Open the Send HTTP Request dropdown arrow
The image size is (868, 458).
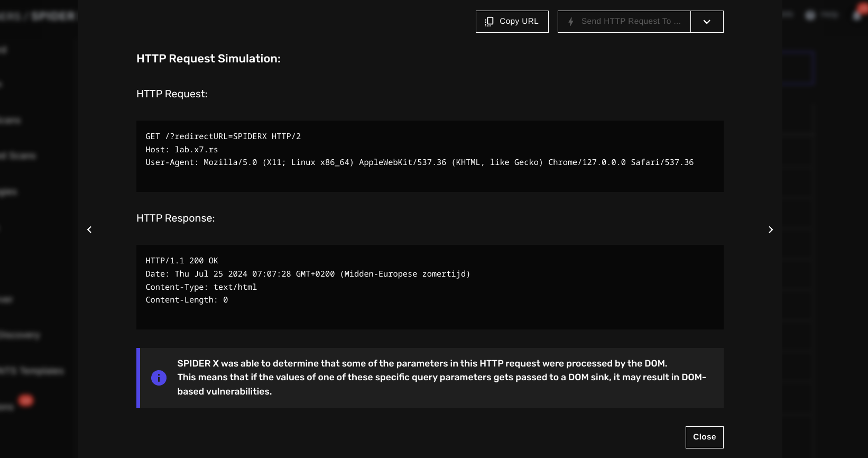(x=707, y=22)
